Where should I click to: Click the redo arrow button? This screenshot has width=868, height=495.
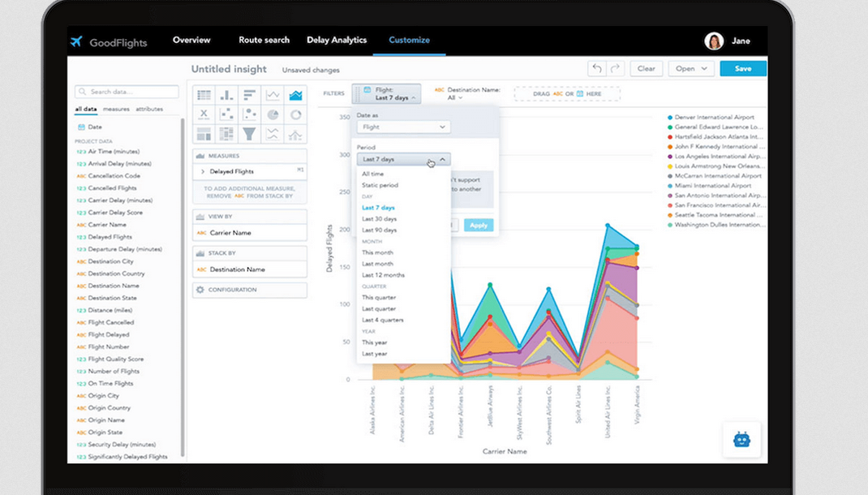coord(616,69)
